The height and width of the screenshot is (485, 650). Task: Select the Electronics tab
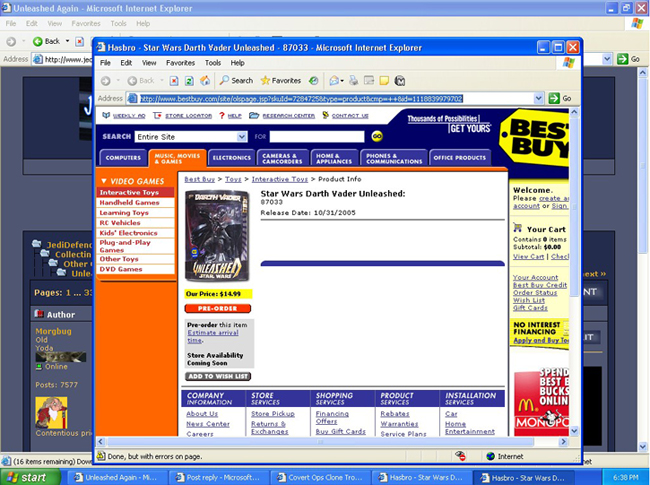pos(232,158)
